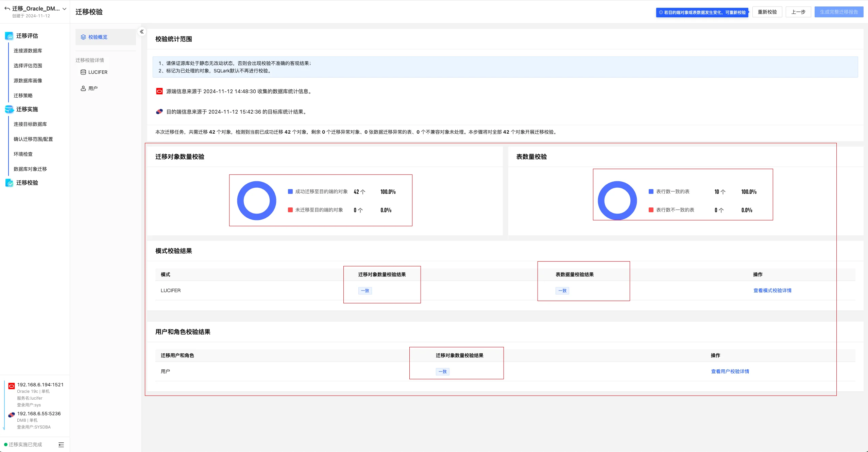Image resolution: width=868 pixels, height=452 pixels.
Task: Select 用户 item with person icon
Action: pos(92,88)
